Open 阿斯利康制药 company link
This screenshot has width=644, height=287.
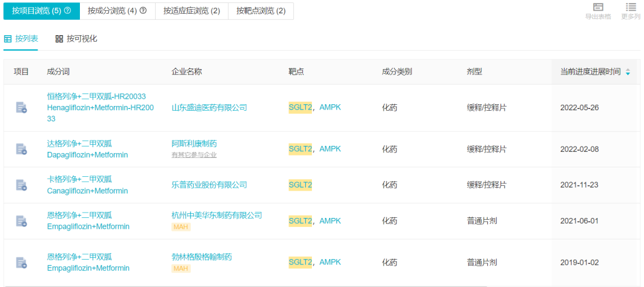point(194,143)
